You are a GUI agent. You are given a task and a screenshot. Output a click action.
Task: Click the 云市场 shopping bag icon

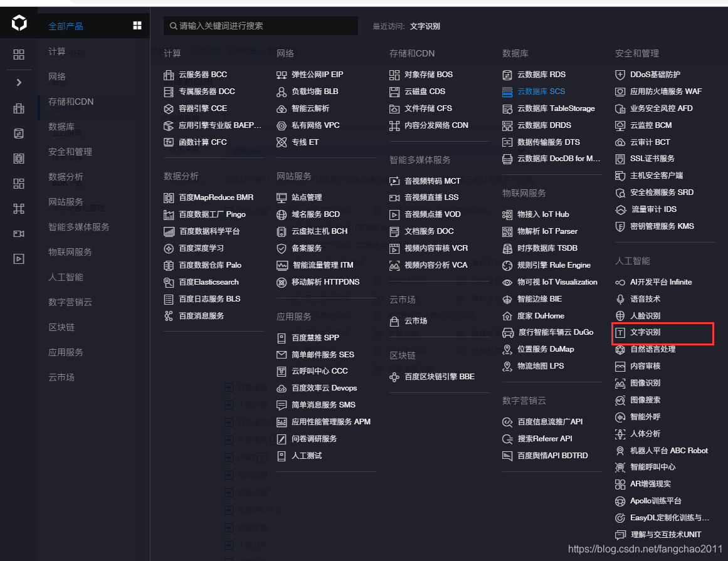[x=394, y=322]
